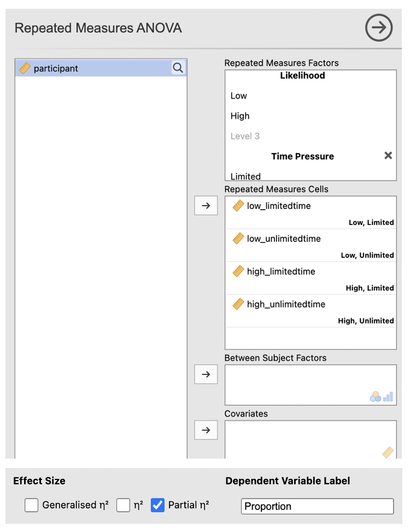
Task: Click the Dependent Variable Label field
Action: [x=317, y=506]
